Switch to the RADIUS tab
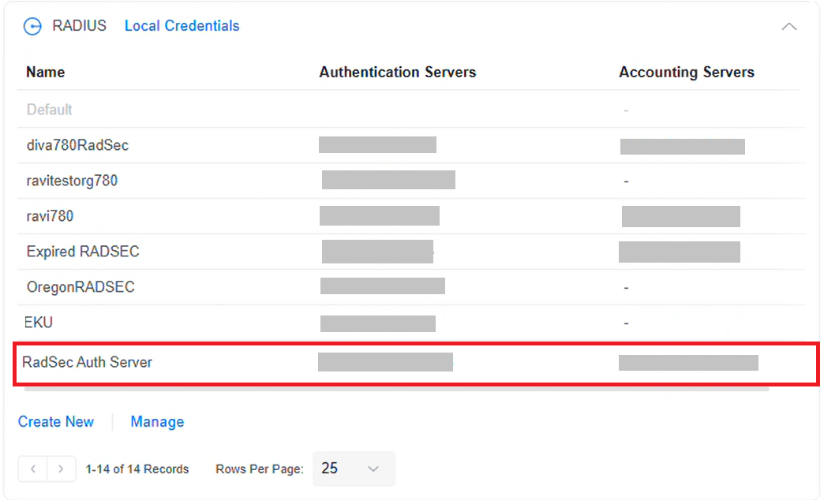This screenshot has width=824, height=504. pyautogui.click(x=79, y=26)
